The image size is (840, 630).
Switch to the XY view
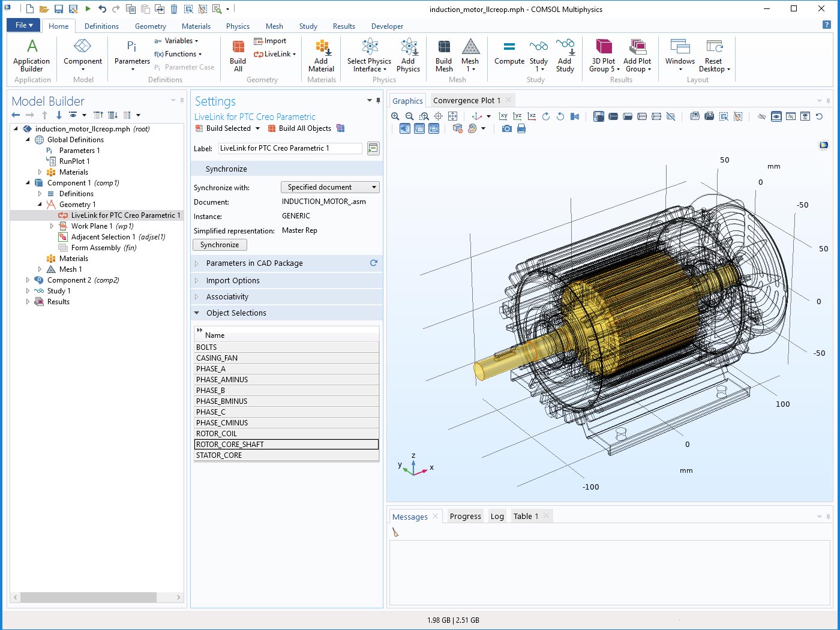tap(503, 116)
